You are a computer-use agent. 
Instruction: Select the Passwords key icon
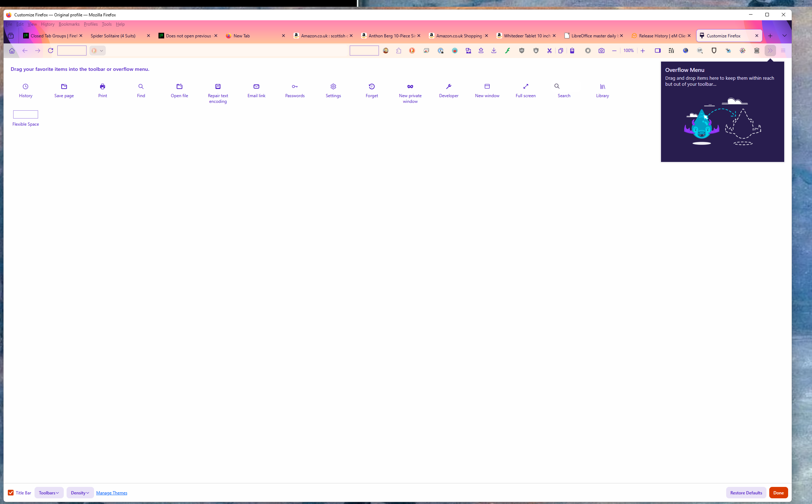point(295,86)
